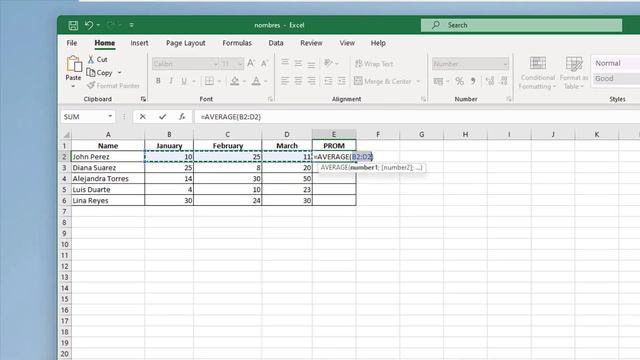This screenshot has width=640, height=360.
Task: Click Enter checkmark in formula bar
Action: click(162, 117)
